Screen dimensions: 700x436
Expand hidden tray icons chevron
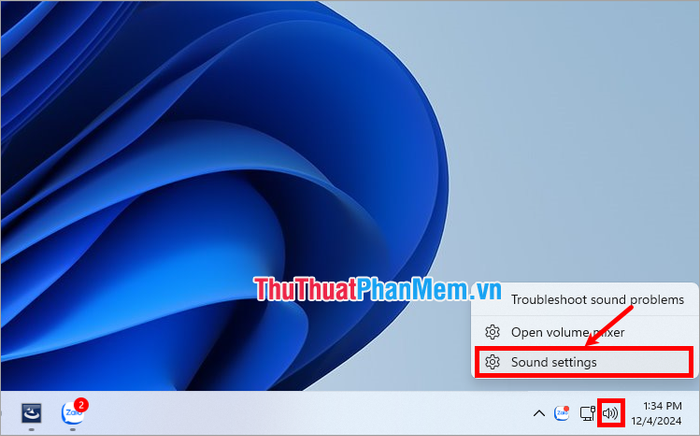point(539,413)
